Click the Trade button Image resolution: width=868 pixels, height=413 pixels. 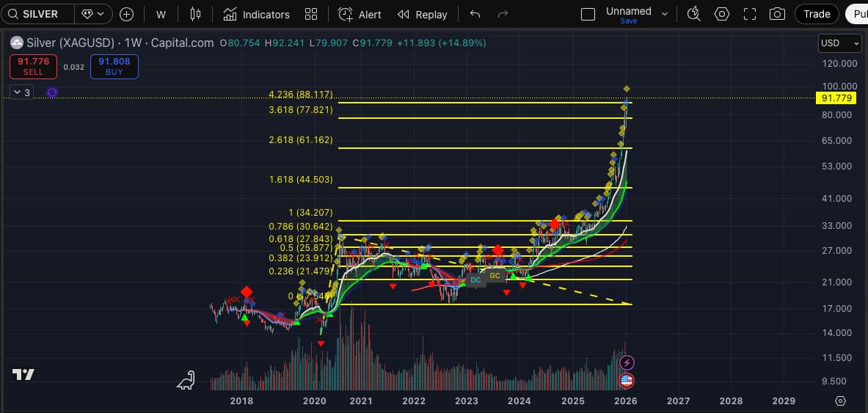pos(817,14)
